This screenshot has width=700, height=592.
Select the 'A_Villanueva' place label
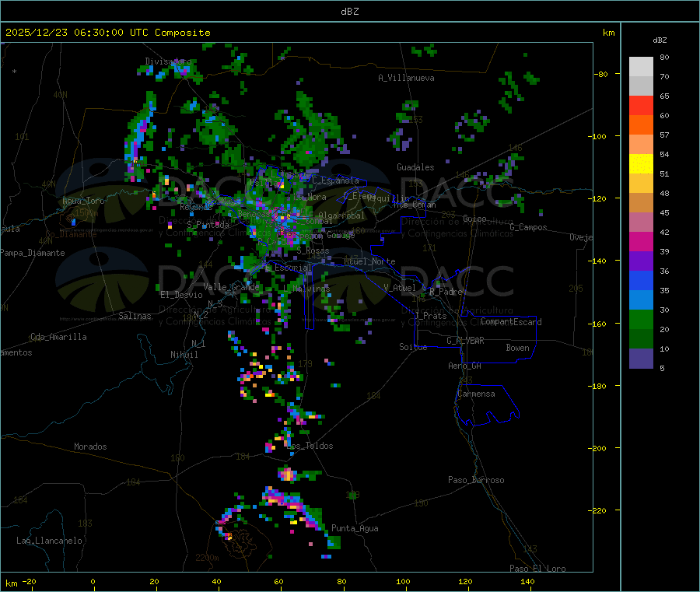[406, 78]
